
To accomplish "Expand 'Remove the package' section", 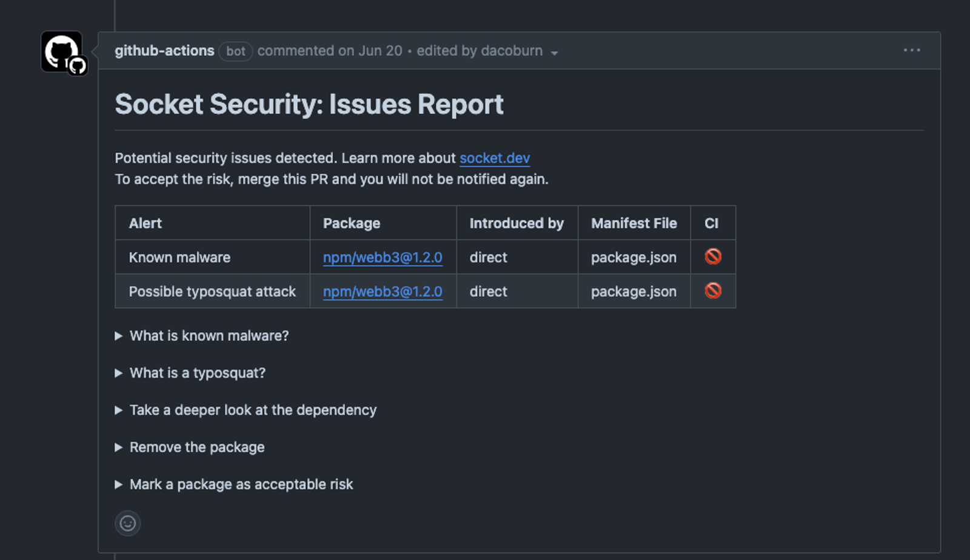I will [x=190, y=447].
